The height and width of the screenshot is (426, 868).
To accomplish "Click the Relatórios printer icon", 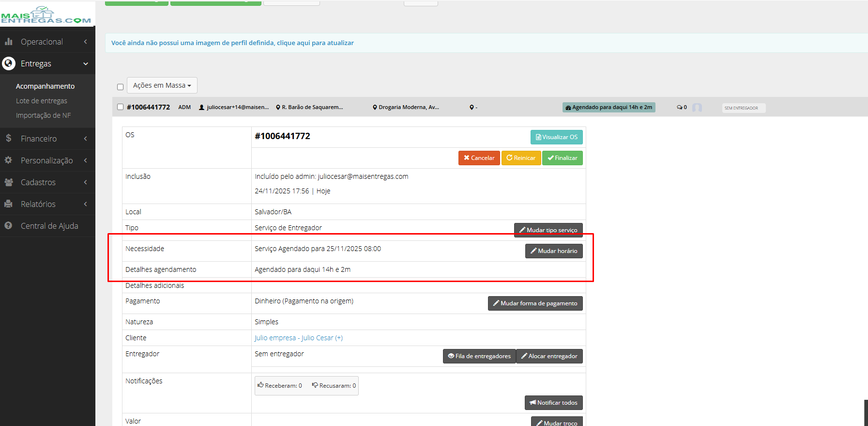I will point(8,204).
